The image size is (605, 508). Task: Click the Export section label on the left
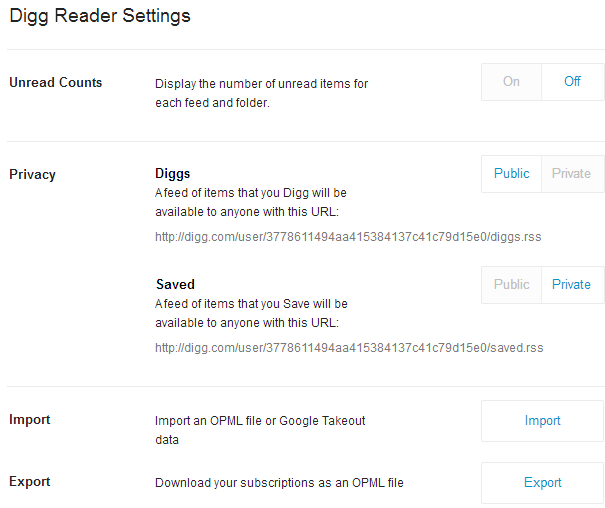click(30, 482)
